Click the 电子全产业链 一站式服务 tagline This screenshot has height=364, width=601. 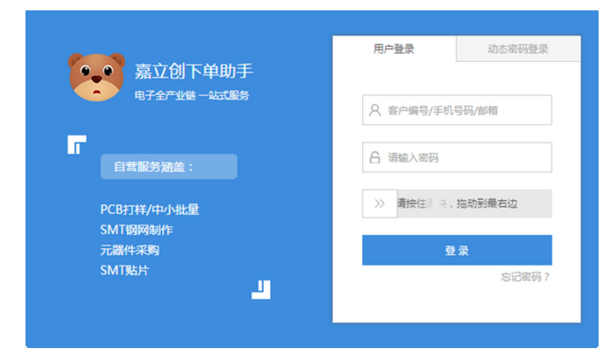(x=192, y=96)
